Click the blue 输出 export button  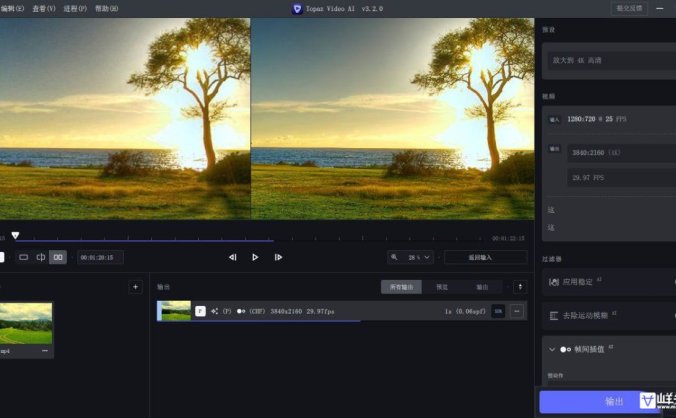click(599, 402)
